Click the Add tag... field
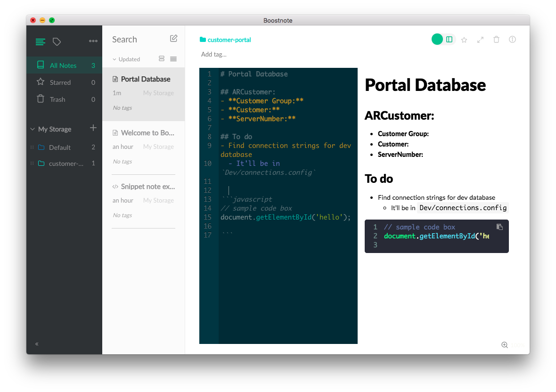 click(213, 54)
